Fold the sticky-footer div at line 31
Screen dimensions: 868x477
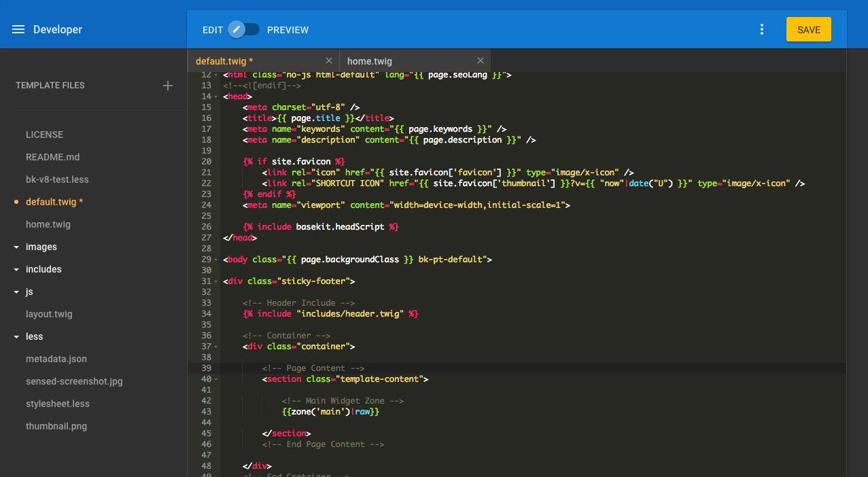tap(215, 281)
